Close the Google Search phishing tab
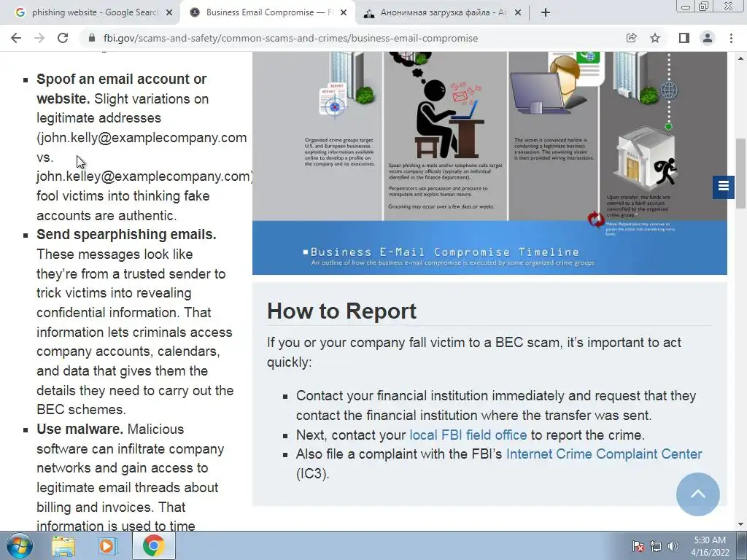 click(169, 13)
